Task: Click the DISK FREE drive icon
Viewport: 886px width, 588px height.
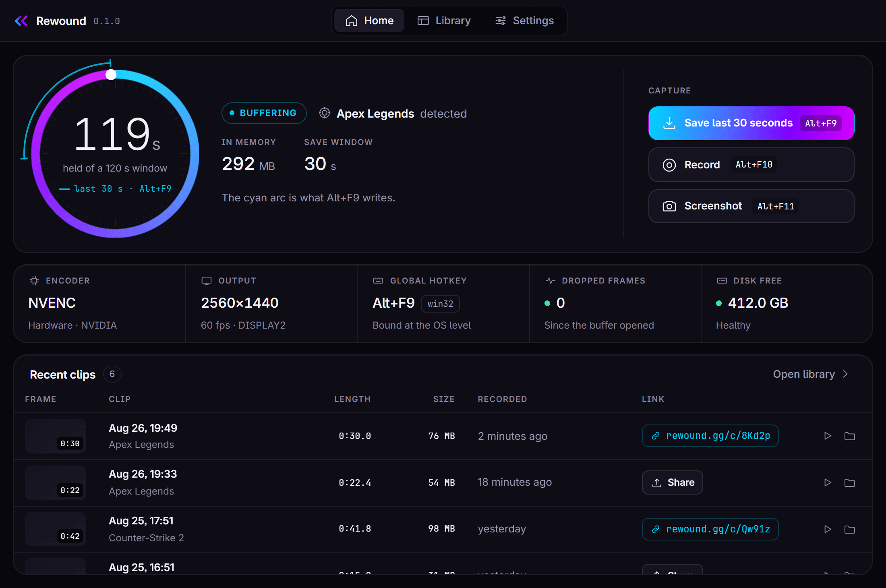Action: pyautogui.click(x=722, y=281)
